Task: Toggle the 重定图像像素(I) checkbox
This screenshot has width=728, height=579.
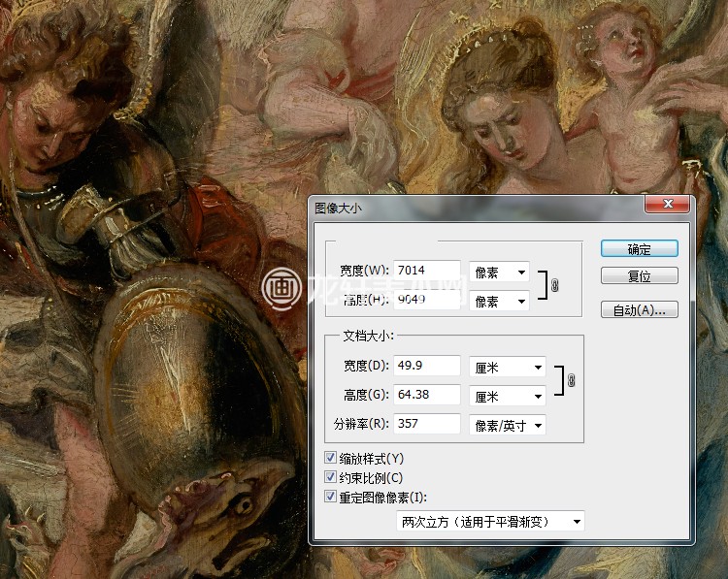Action: click(x=331, y=497)
